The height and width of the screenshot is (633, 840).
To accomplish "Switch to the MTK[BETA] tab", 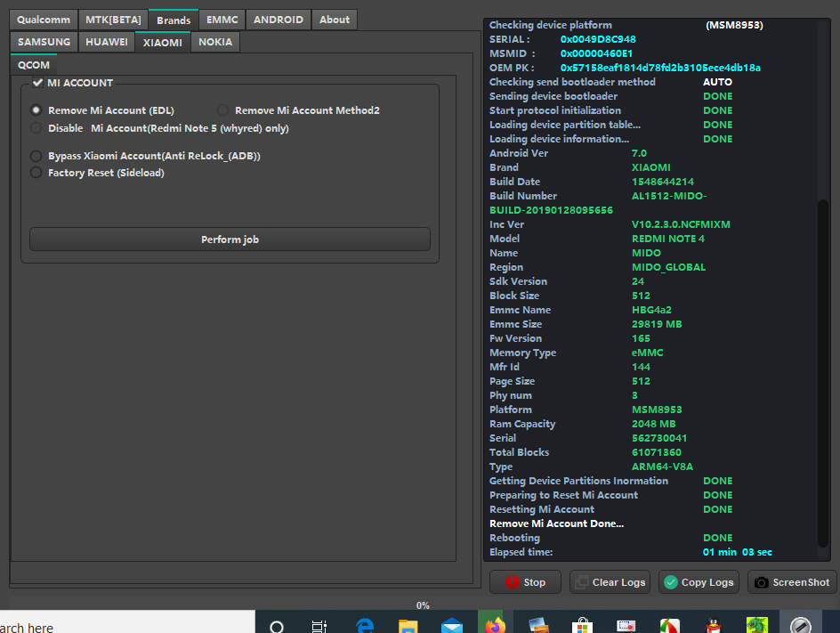I will [113, 20].
